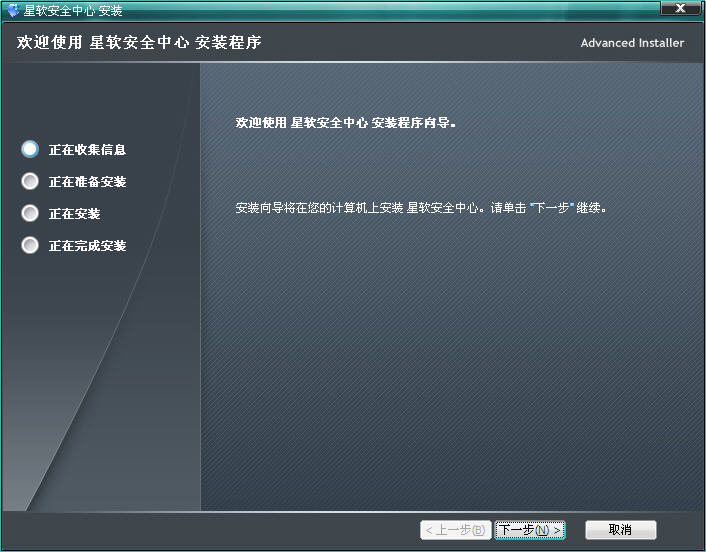Click the window title 星软安全中心 安装
706x552 pixels.
tap(73, 10)
